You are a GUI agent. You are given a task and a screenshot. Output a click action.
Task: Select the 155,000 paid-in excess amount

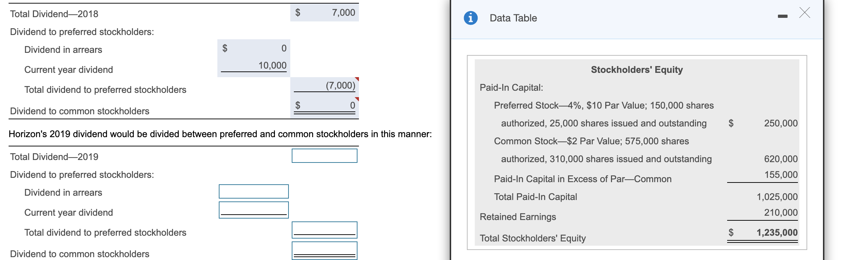click(781, 175)
